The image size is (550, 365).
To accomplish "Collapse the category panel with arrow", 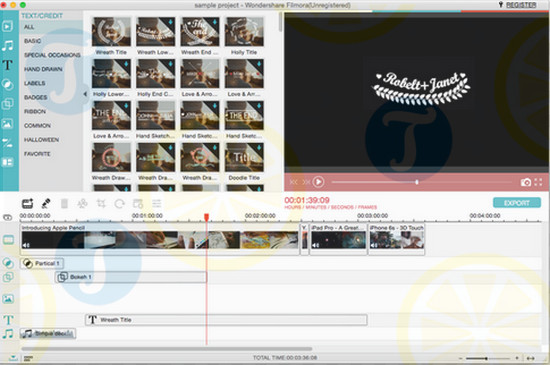I will [85, 94].
